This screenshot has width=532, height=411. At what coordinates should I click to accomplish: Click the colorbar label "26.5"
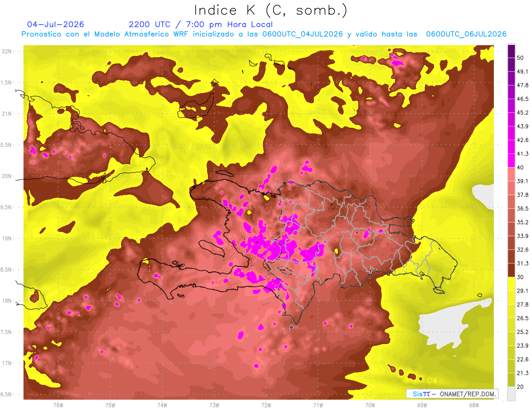(523, 318)
